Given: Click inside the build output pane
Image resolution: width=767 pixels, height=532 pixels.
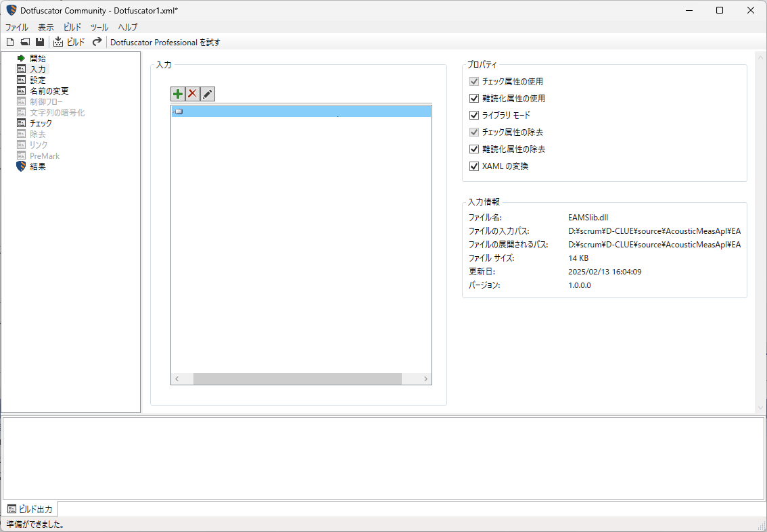Looking at the screenshot, I should click(383, 458).
